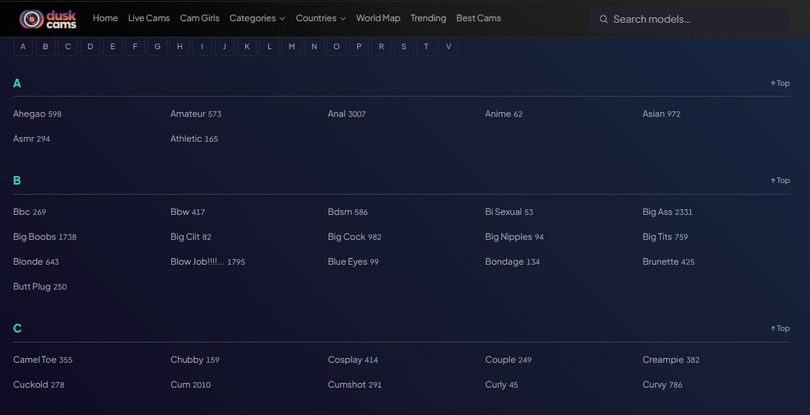Open the Asian 972 category
Viewport: 810px width, 415px height.
click(661, 114)
